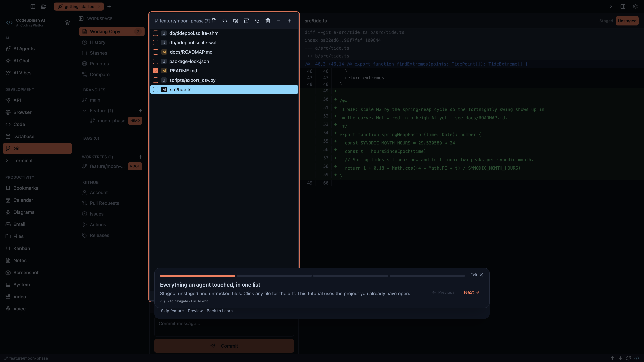Select the moon-phase branch in Branches
The height and width of the screenshot is (362, 644).
point(112,121)
